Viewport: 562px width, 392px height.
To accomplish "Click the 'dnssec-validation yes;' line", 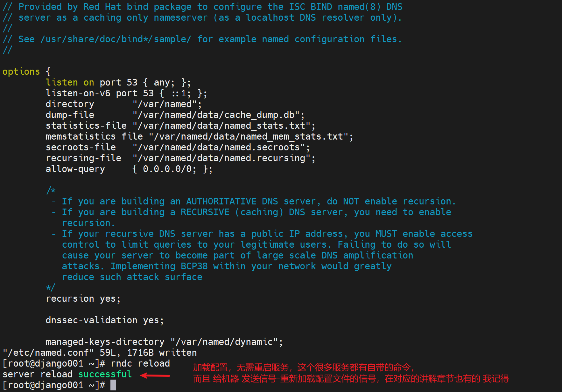I will pos(104,320).
